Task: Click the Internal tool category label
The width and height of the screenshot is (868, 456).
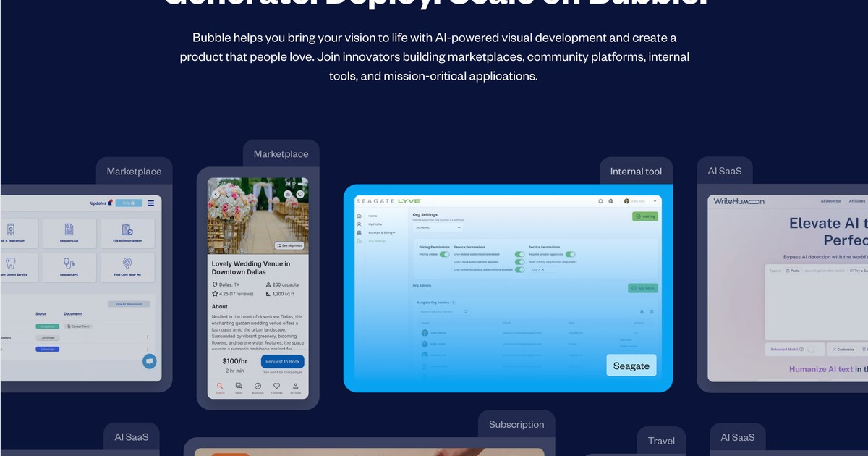Action: pos(636,172)
